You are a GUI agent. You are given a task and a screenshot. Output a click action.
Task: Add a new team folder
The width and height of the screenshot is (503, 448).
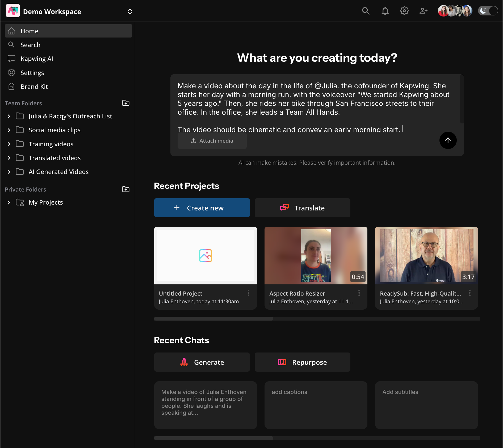(126, 103)
